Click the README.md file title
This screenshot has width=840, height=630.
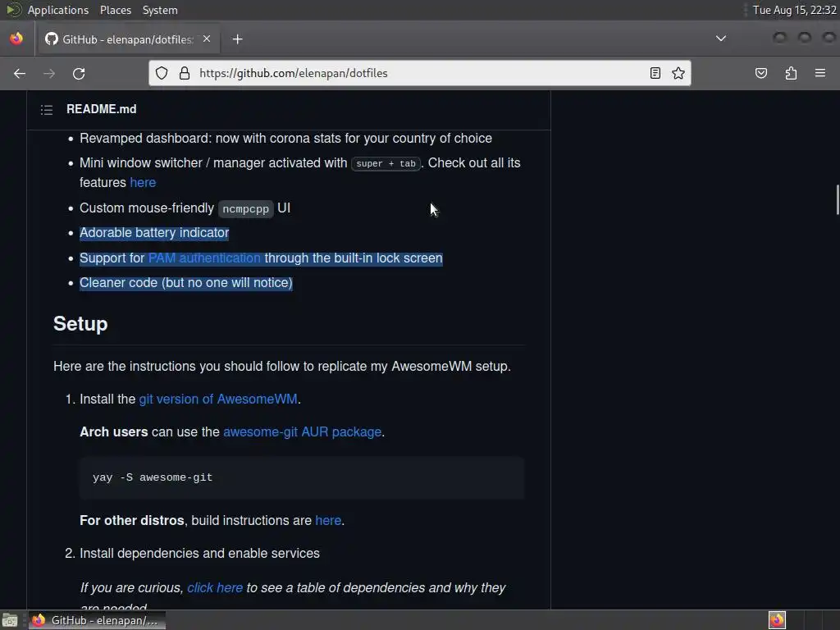tap(101, 109)
